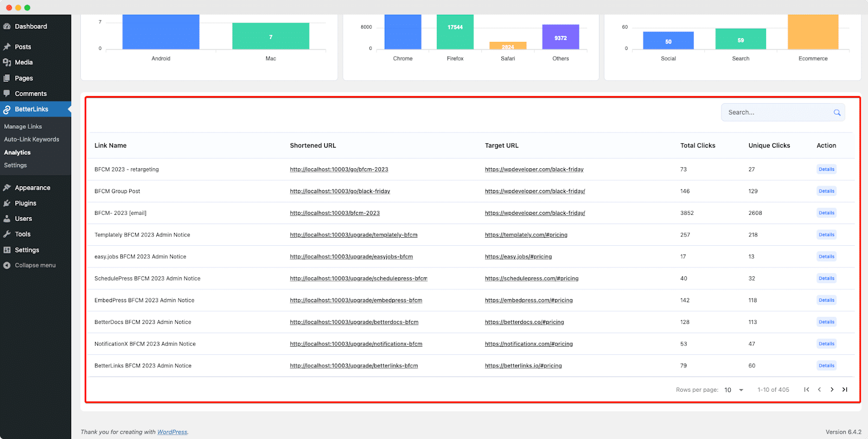View Details for BetterDocs BFCM row
868x439 pixels.
(826, 322)
